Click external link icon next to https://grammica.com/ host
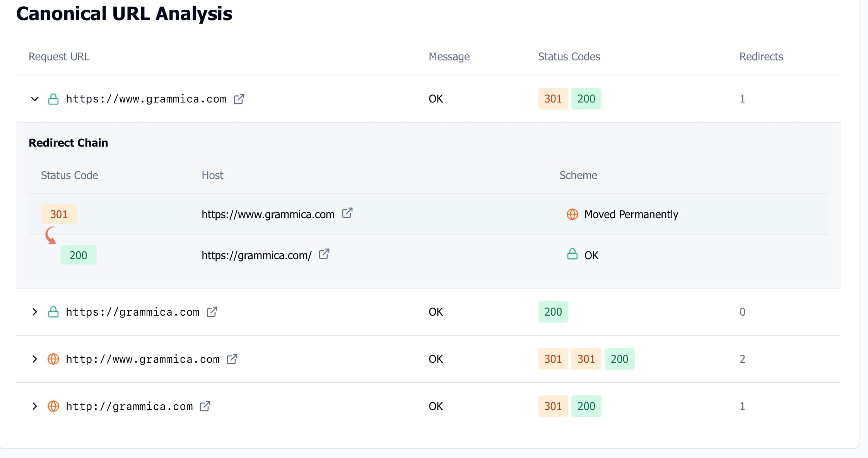This screenshot has height=458, width=868. click(324, 254)
